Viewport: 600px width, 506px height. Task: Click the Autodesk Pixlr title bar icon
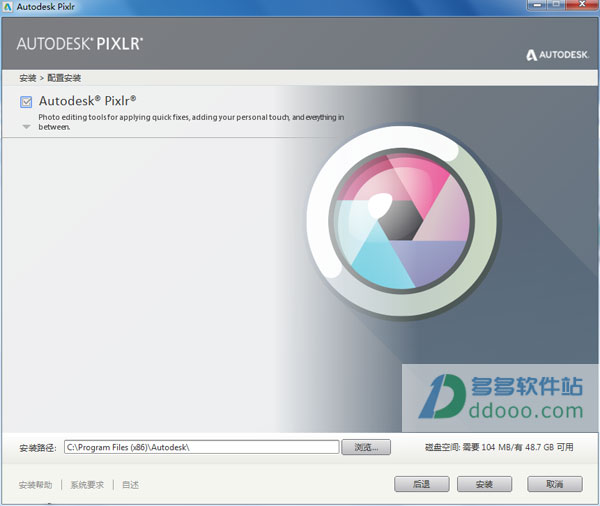[8, 7]
